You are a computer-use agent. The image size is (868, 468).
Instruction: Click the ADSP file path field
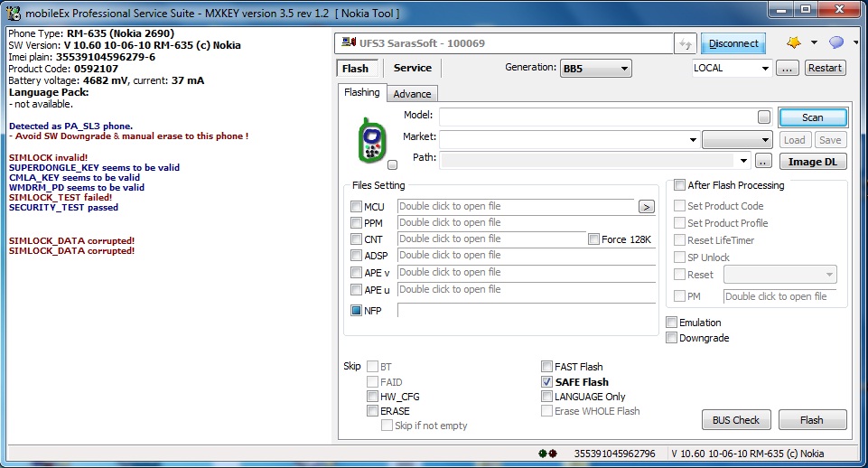[527, 256]
